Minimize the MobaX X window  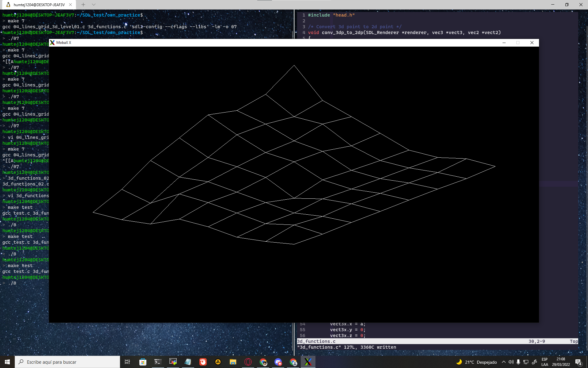click(504, 43)
